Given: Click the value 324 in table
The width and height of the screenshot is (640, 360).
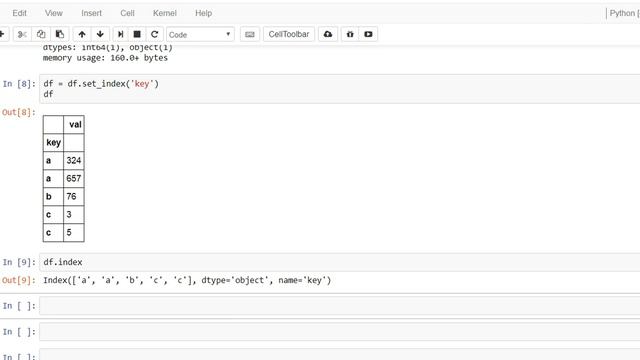Looking at the screenshot, I should (74, 160).
